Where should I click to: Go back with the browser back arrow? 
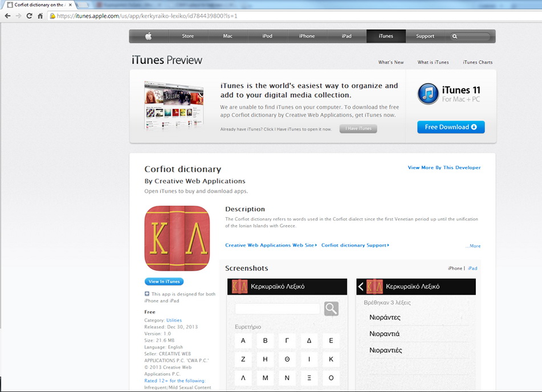[7, 16]
